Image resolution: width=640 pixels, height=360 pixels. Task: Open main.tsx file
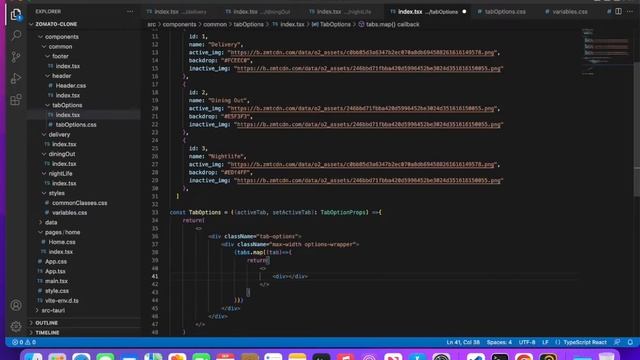pyautogui.click(x=56, y=281)
